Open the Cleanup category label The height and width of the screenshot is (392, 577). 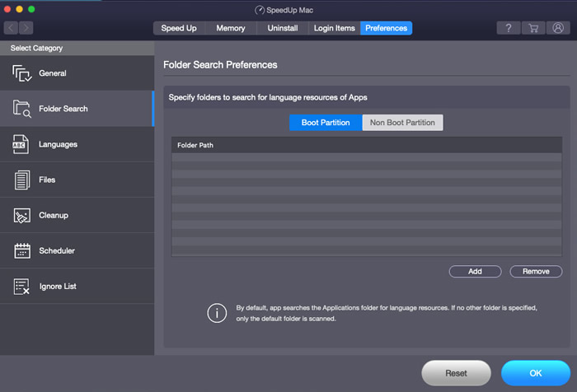point(54,216)
